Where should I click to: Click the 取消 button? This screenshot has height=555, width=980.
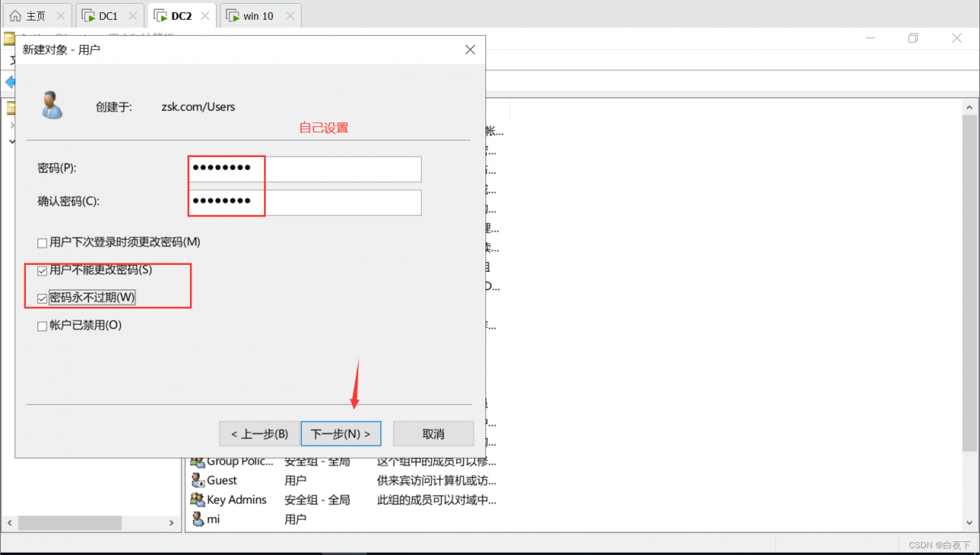point(433,433)
